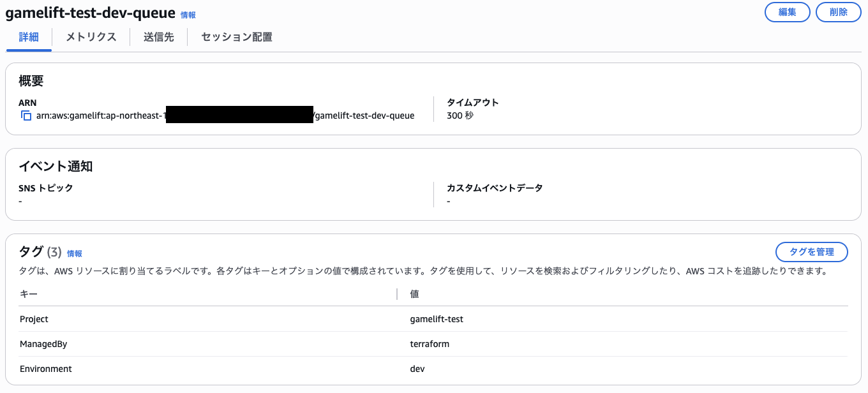Click the カスタムイベントデータ value
Viewport: 868px width, 393px height.
coord(447,201)
